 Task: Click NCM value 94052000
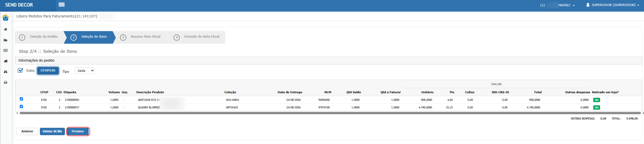click(x=324, y=100)
